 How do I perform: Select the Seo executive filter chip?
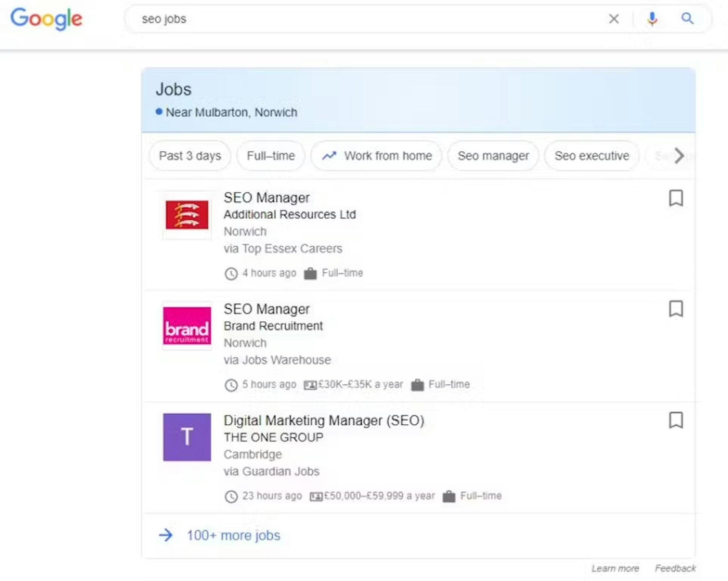[592, 156]
